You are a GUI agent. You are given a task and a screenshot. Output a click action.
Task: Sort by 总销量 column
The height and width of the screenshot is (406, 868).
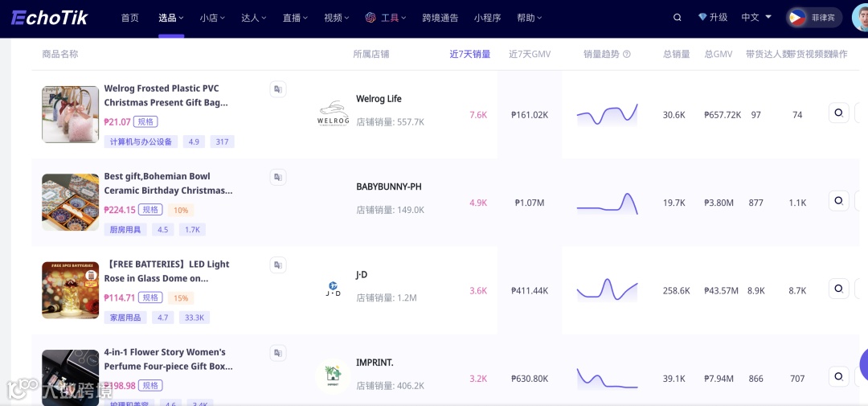677,55
